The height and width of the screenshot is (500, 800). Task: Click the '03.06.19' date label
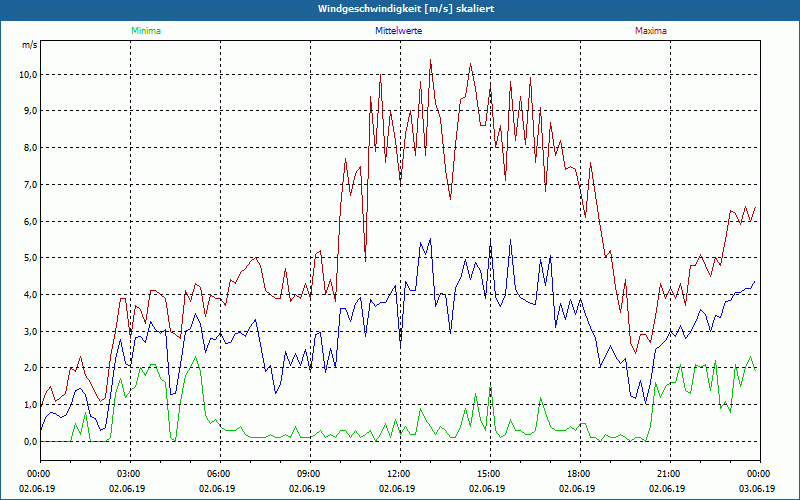coord(757,488)
